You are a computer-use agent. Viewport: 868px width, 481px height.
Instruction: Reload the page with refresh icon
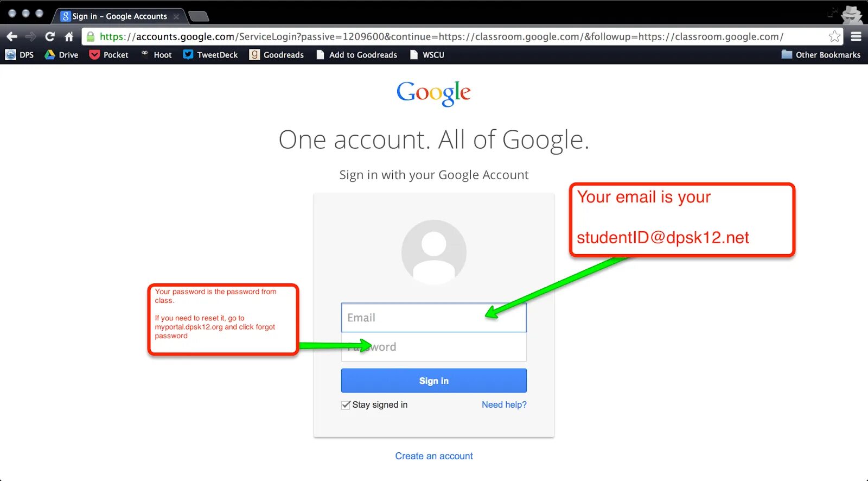point(50,36)
